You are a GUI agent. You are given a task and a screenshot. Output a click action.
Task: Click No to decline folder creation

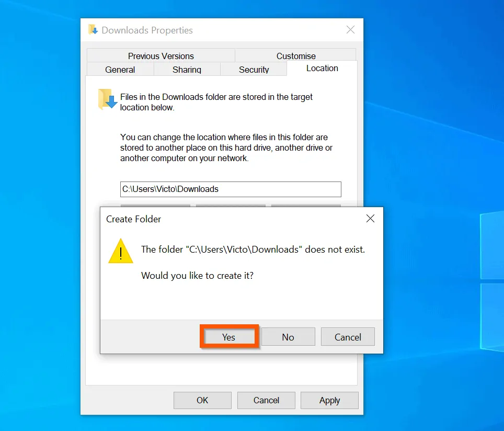tap(288, 337)
